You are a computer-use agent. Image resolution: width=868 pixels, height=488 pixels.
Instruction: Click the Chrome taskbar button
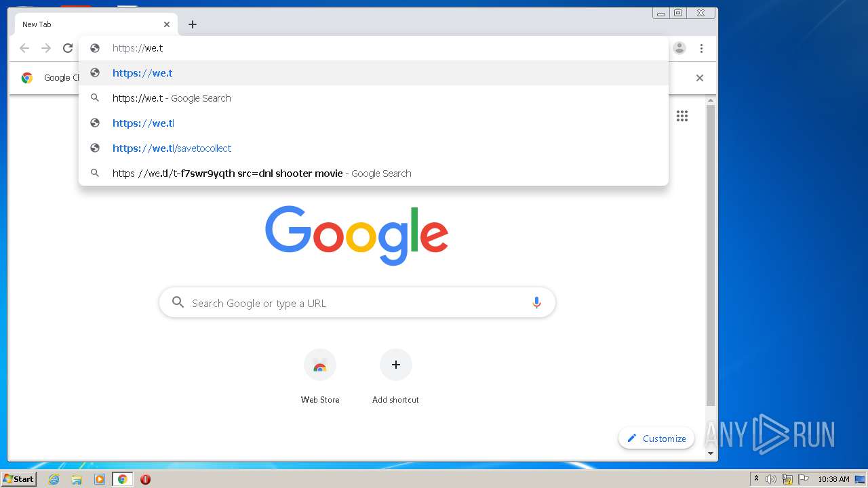coord(123,479)
